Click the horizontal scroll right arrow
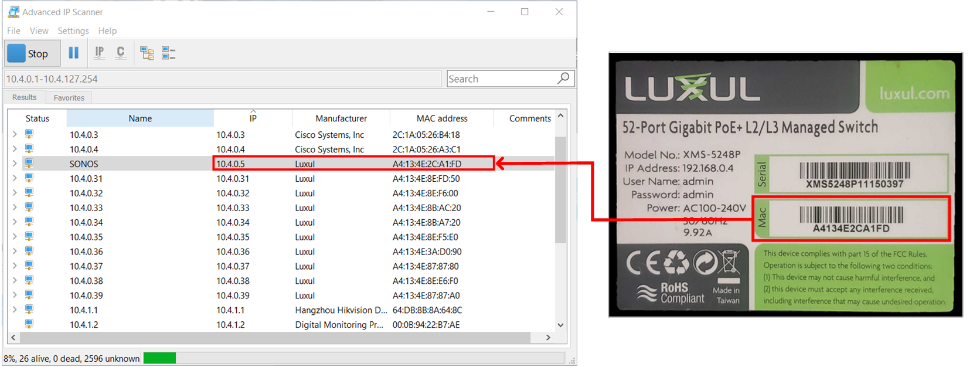The image size is (980, 367). 548,338
